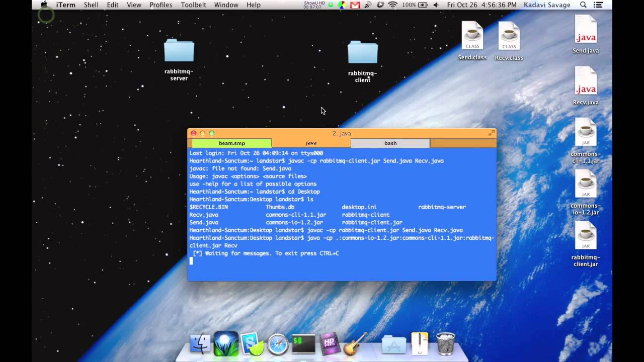Click the Gmail notifier menu bar icon
The height and width of the screenshot is (362, 644).
[x=355, y=5]
